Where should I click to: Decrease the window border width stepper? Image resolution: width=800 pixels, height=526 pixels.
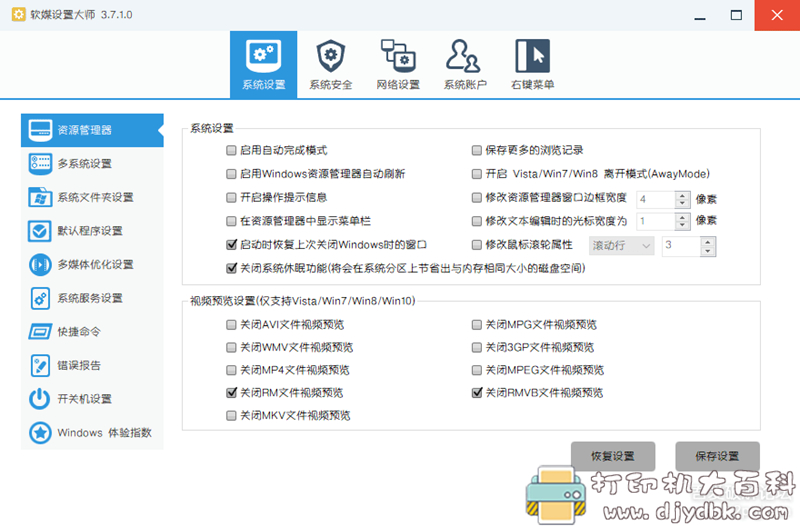coord(682,204)
